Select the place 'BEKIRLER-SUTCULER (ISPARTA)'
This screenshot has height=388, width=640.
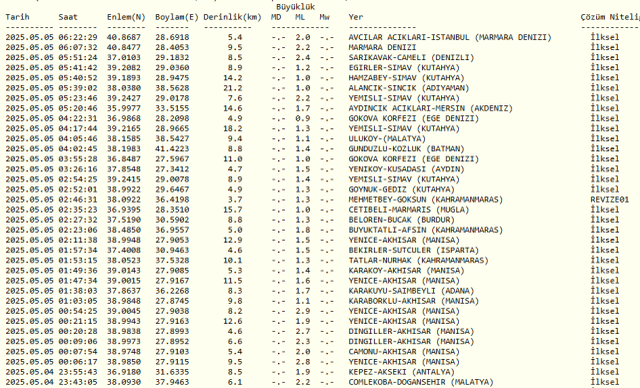(413, 251)
